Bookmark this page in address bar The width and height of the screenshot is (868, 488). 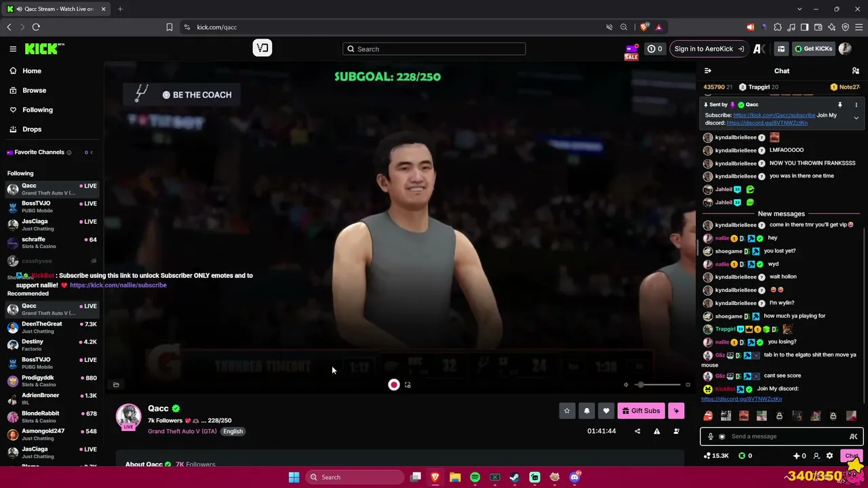click(x=170, y=27)
